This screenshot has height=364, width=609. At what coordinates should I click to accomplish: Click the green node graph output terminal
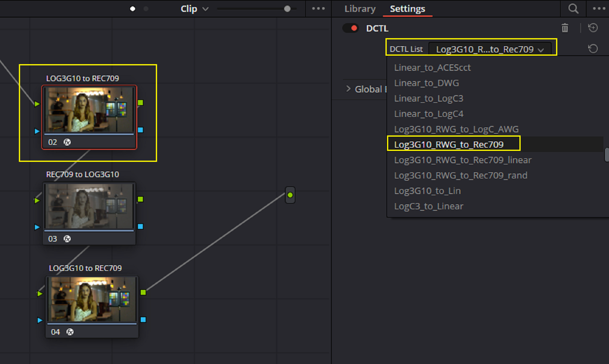290,195
